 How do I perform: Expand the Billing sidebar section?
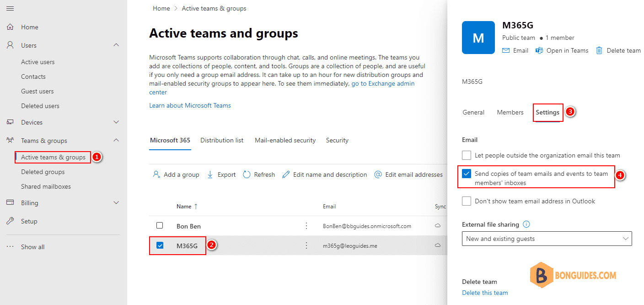[x=116, y=202]
